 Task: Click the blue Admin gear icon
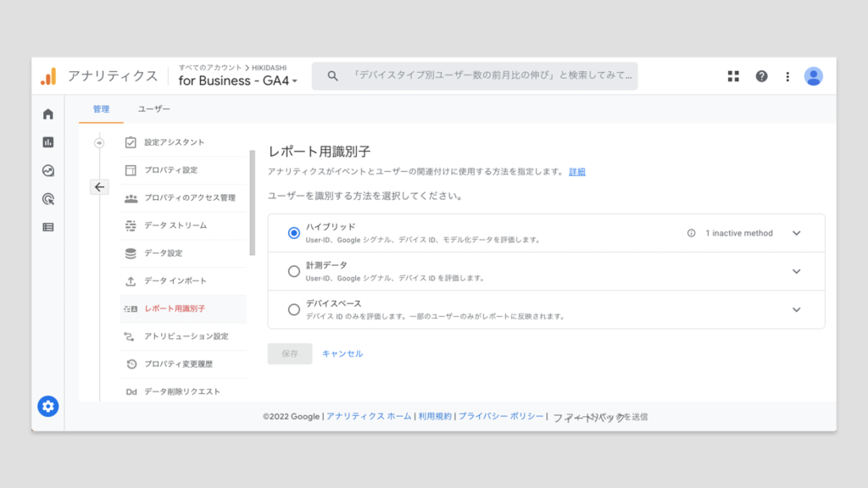coord(48,407)
